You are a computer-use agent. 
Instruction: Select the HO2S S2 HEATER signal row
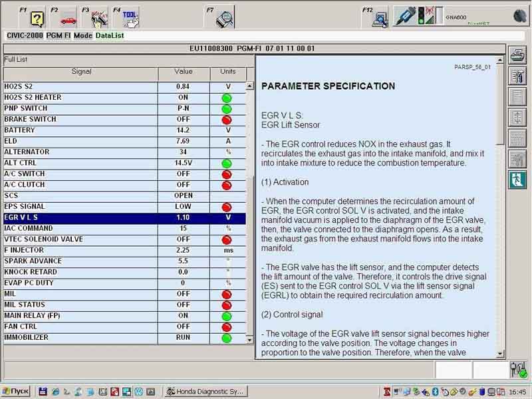click(x=80, y=98)
